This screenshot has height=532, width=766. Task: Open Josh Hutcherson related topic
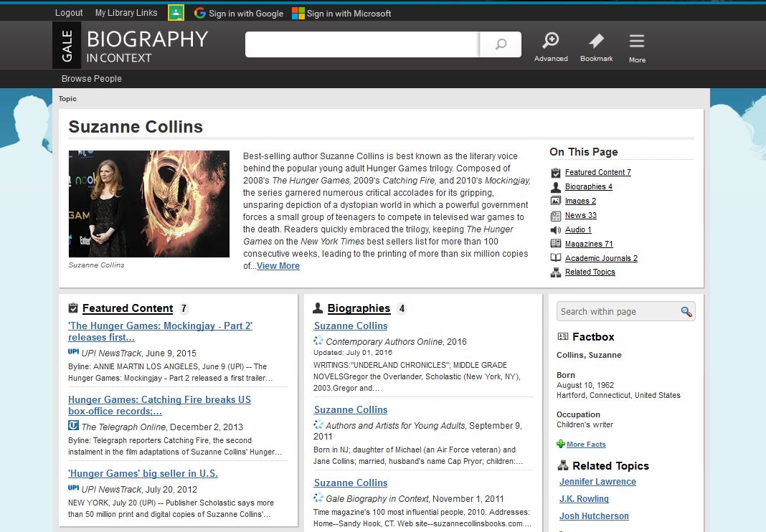click(594, 516)
